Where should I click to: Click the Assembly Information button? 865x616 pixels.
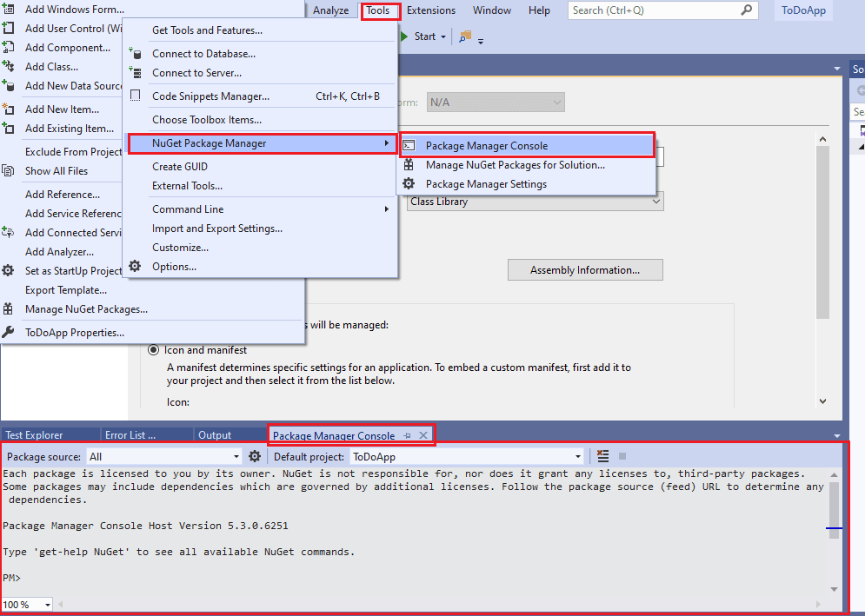585,269
